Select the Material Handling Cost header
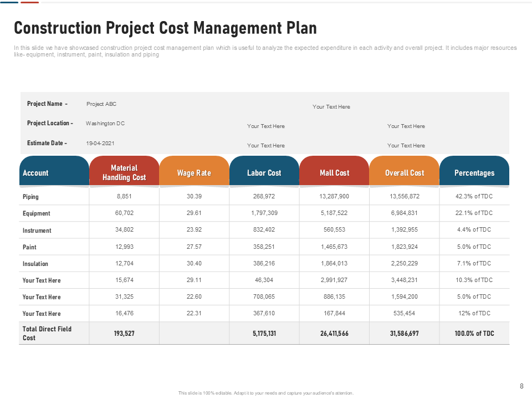The height and width of the screenshot is (399, 532). click(x=124, y=171)
